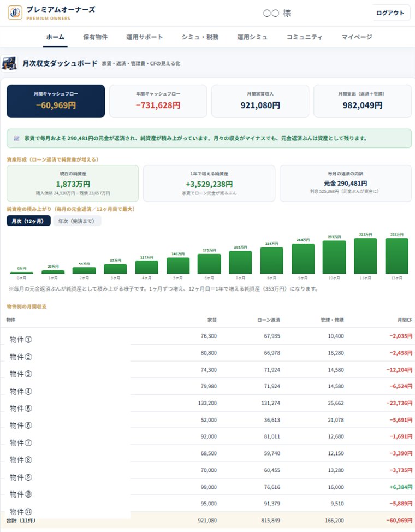
Task: Click the 9ヶ月 bar labeled 264万円
Action: (303, 258)
